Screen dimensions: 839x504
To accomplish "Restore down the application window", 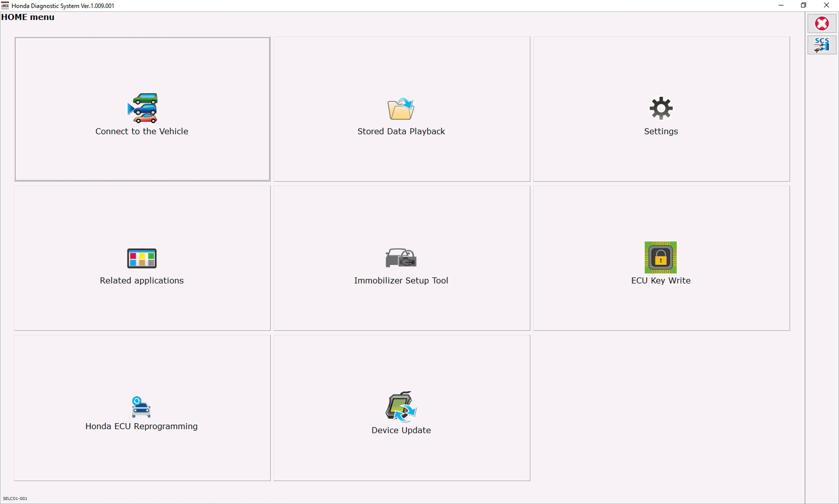I will point(803,5).
